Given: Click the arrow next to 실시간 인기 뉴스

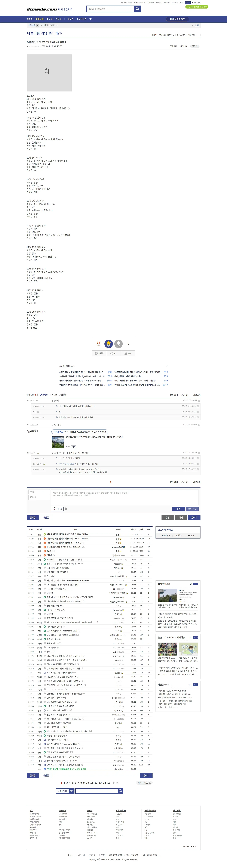Looking at the screenshot, I should (167, 366).
